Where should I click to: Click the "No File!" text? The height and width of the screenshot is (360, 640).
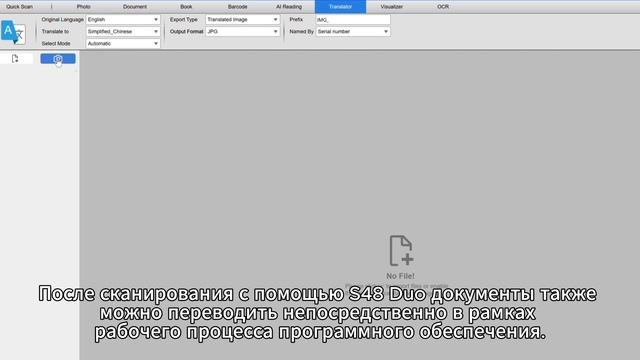[400, 276]
